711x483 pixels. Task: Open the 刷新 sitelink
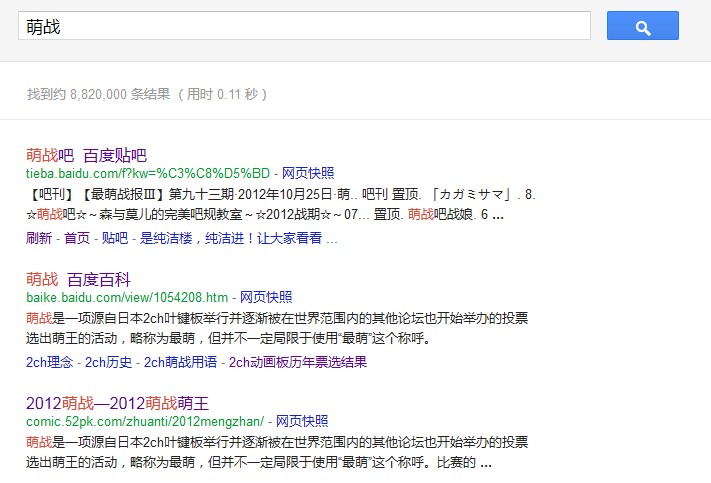tap(39, 238)
